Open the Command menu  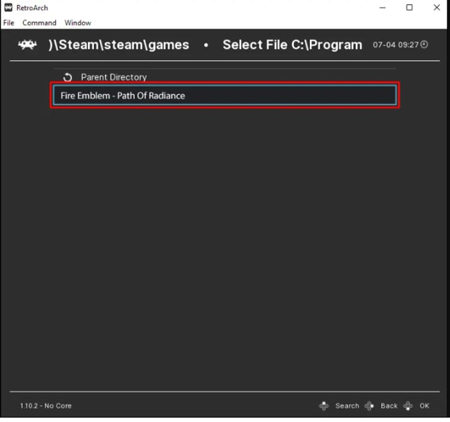pyautogui.click(x=39, y=23)
